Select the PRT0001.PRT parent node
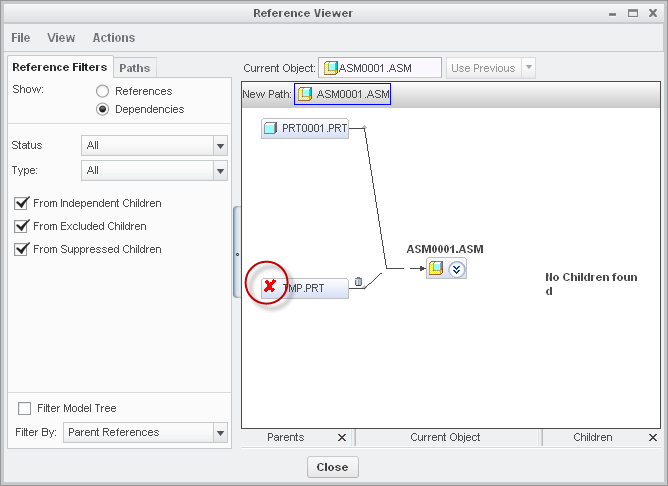The height and width of the screenshot is (486, 668). coord(305,128)
